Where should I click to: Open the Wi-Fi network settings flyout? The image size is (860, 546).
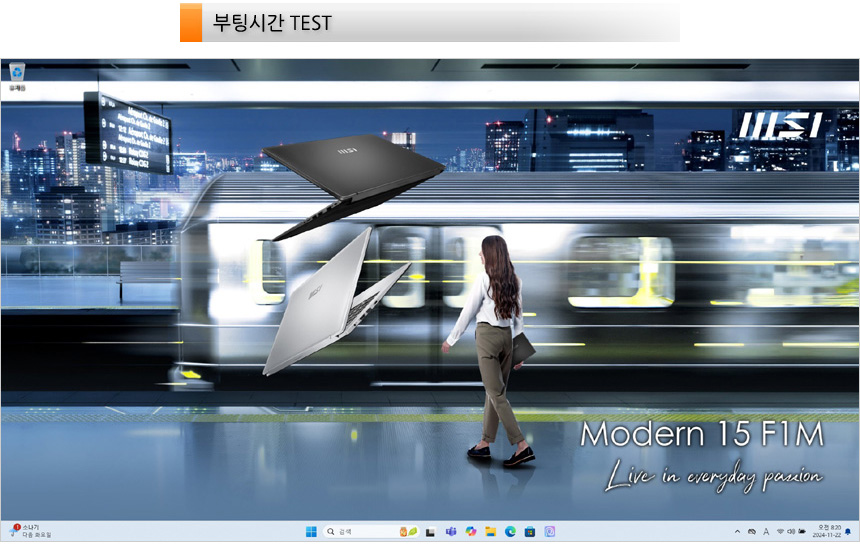point(780,532)
